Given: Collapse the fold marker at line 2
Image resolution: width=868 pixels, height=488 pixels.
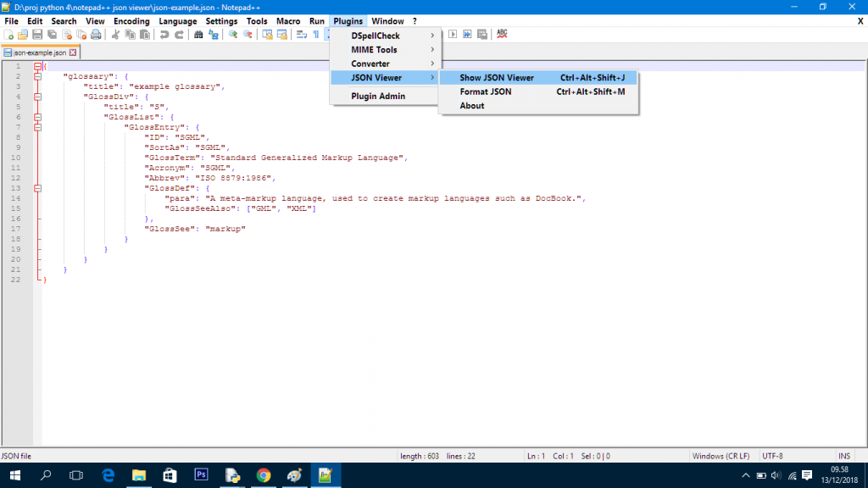Looking at the screenshot, I should point(37,76).
